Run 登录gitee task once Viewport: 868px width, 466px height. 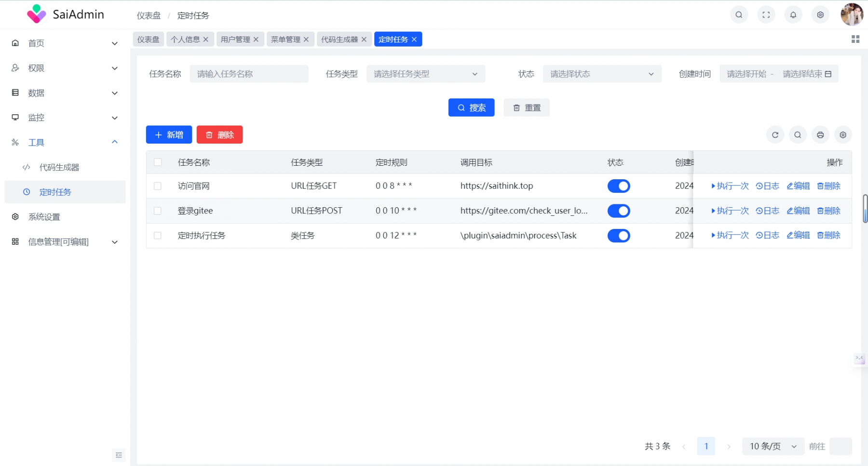click(730, 211)
